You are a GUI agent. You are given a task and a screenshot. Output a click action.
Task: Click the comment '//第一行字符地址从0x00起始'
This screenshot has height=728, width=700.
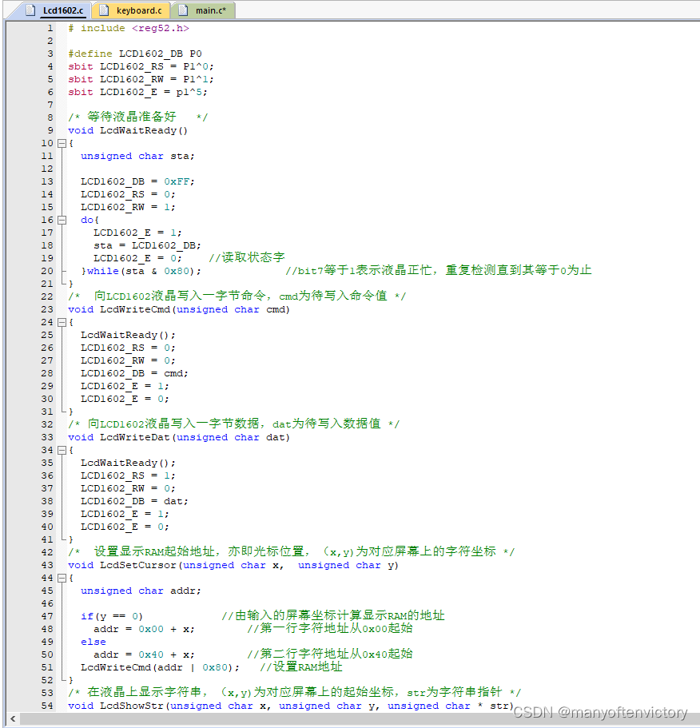(329, 629)
